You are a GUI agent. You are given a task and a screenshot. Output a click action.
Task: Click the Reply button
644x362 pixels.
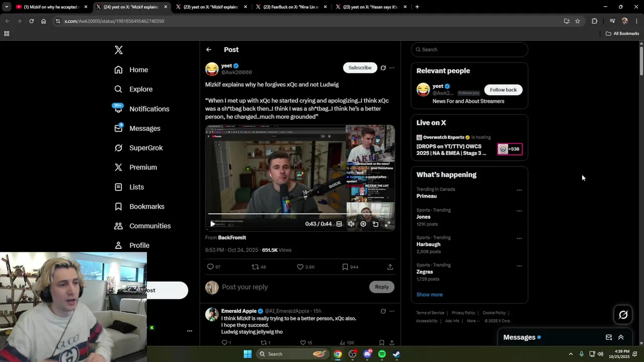click(382, 287)
